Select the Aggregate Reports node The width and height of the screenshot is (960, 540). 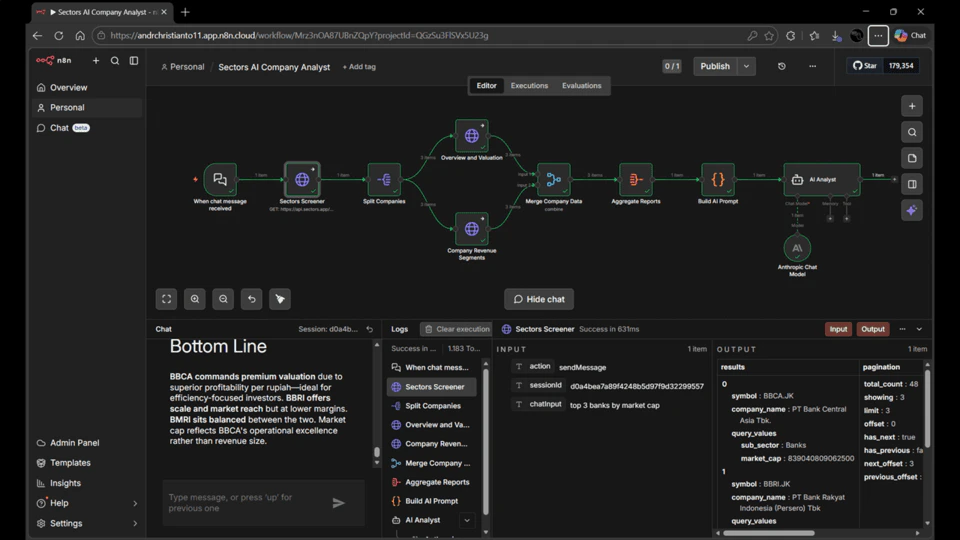(x=636, y=179)
